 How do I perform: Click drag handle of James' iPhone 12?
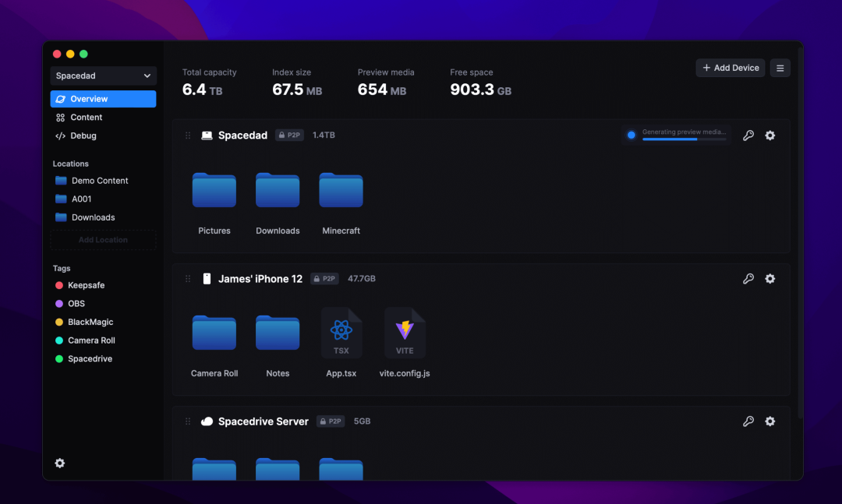[188, 279]
